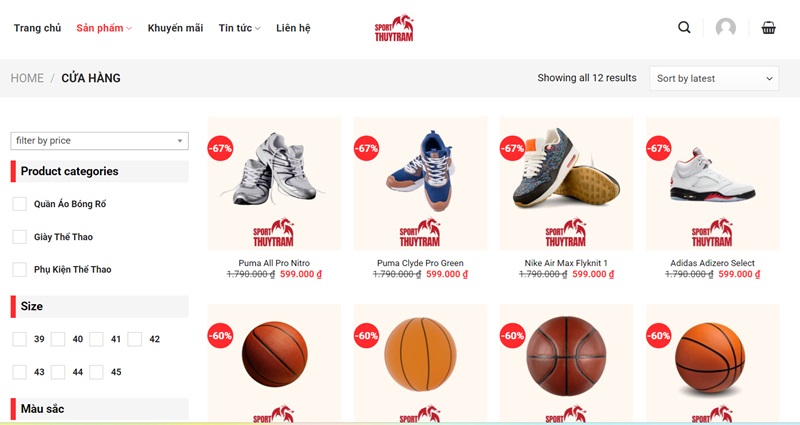Expand the Sản phẩm menu
Image resolution: width=800 pixels, height=425 pixels.
coord(104,28)
